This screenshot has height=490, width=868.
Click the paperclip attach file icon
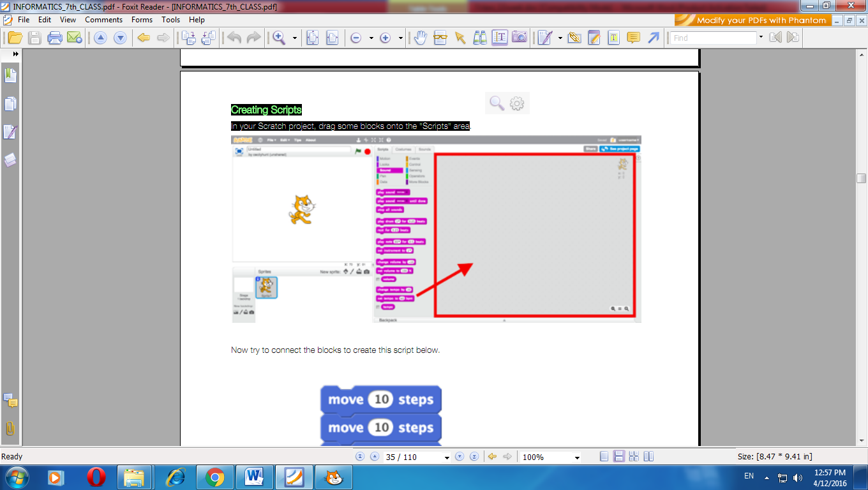click(x=574, y=38)
